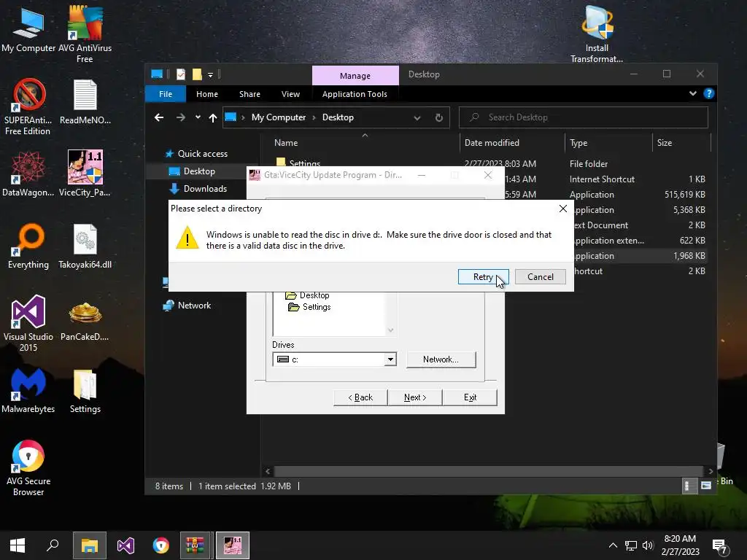Open AVG Secure Browser from taskbar
The height and width of the screenshot is (560, 747).
161,545
